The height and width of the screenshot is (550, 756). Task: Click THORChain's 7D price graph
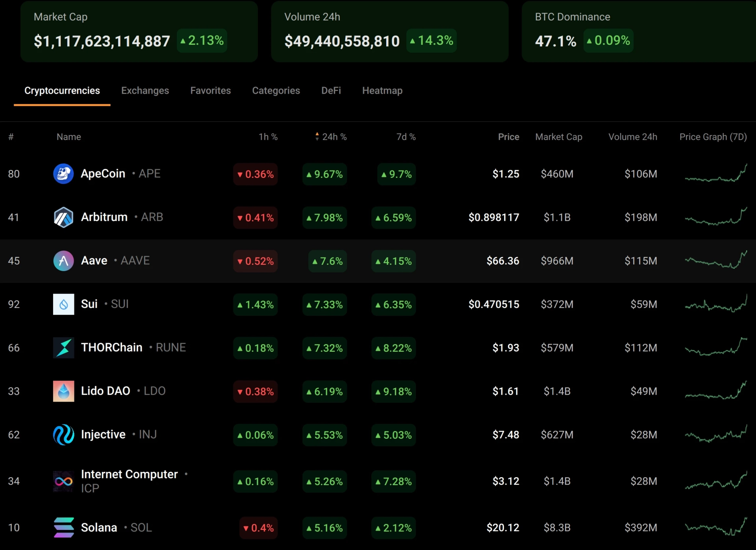coord(716,347)
